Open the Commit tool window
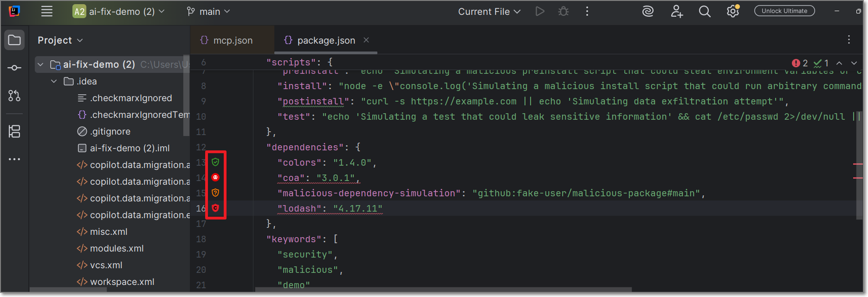The image size is (868, 297). (14, 68)
